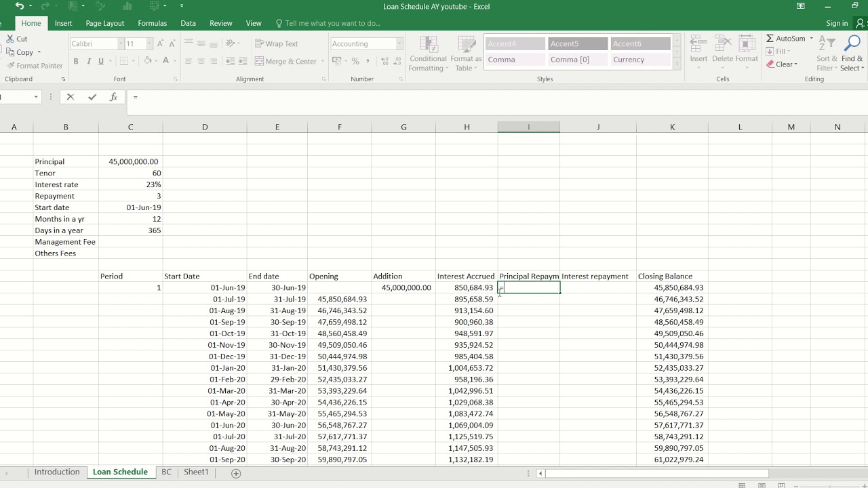Click the Decrease Indent icon

coord(230,61)
